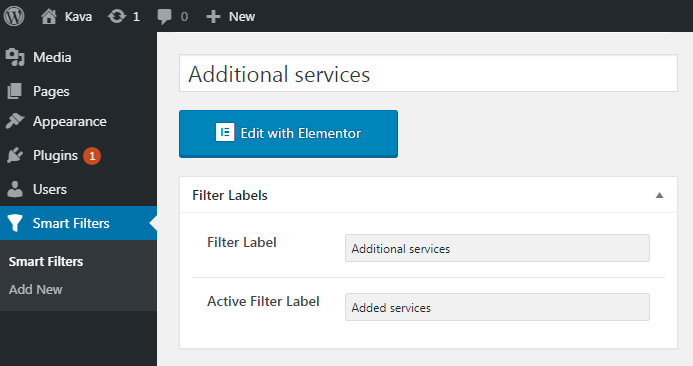Click the Plugins plug icon
The width and height of the screenshot is (693, 366).
(15, 155)
